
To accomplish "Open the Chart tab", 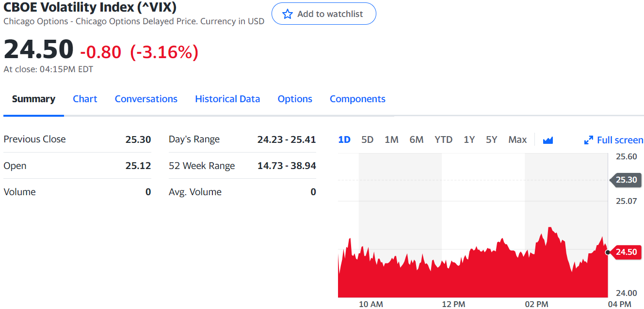I will 85,99.
